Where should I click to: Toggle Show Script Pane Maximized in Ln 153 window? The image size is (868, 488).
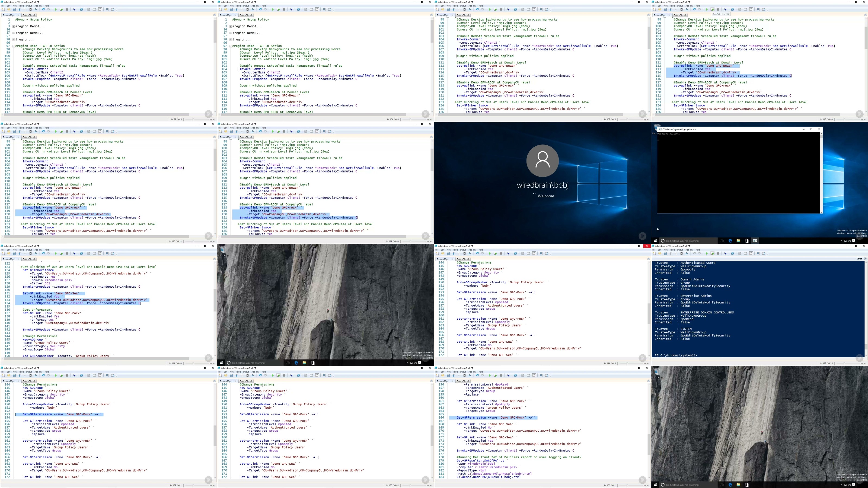click(100, 375)
